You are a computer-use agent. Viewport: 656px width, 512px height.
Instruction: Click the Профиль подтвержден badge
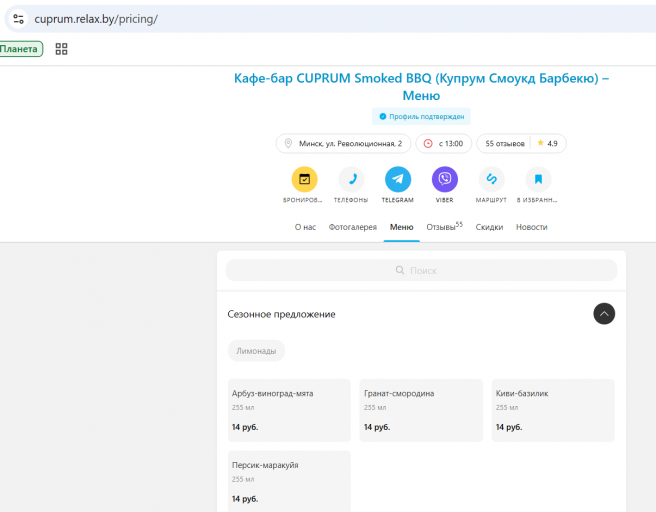tap(421, 116)
